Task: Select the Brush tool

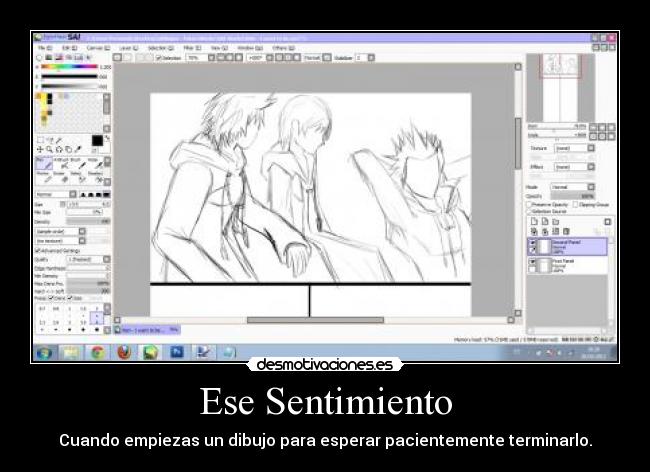Action: coord(77,164)
